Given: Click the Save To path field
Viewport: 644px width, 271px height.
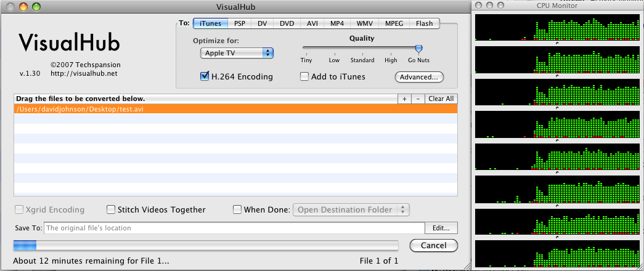Looking at the screenshot, I should coord(234,228).
